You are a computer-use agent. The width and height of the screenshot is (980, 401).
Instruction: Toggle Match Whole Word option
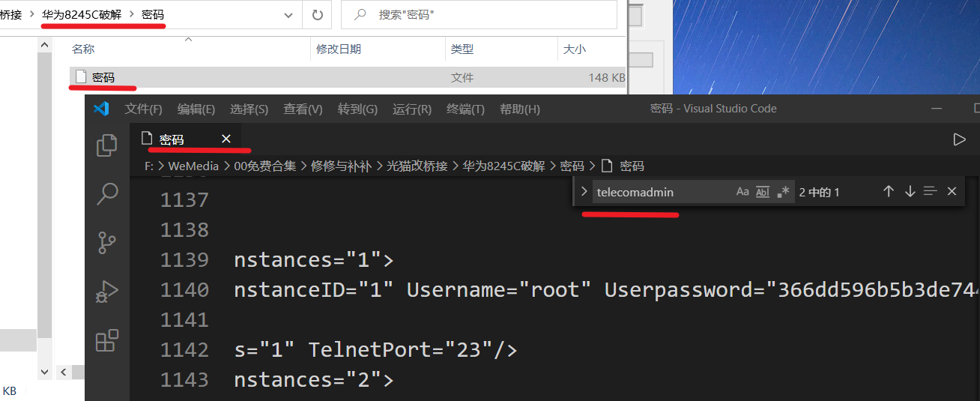pos(763,192)
